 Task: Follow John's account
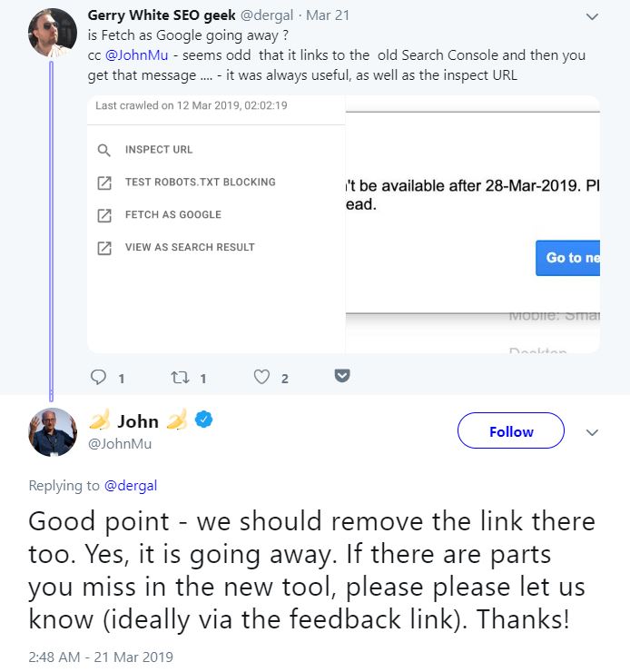pyautogui.click(x=511, y=431)
